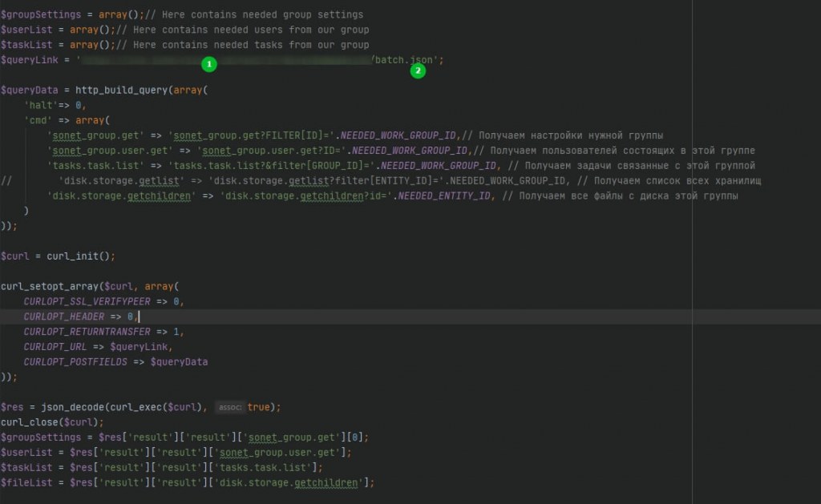Click the // marker of the commented-out getlist line
Viewport: 821px width, 504px height.
6,180
